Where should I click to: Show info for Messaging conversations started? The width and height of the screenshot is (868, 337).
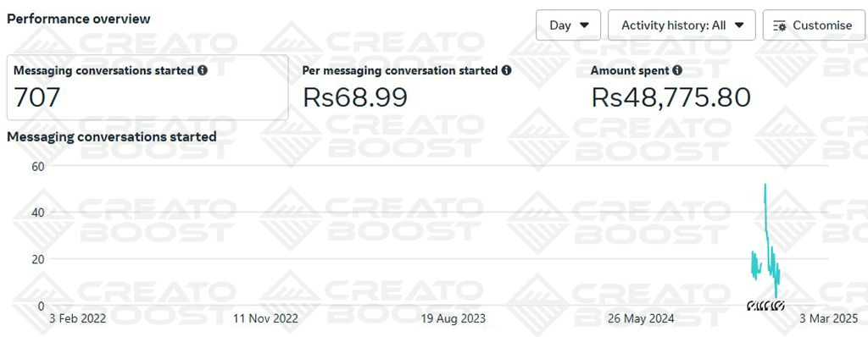(x=203, y=70)
